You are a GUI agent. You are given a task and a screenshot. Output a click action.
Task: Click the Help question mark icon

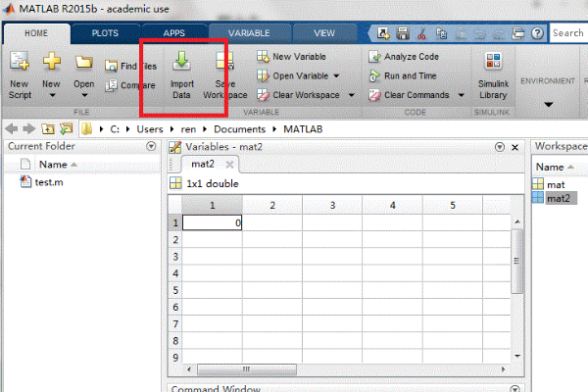click(x=537, y=33)
